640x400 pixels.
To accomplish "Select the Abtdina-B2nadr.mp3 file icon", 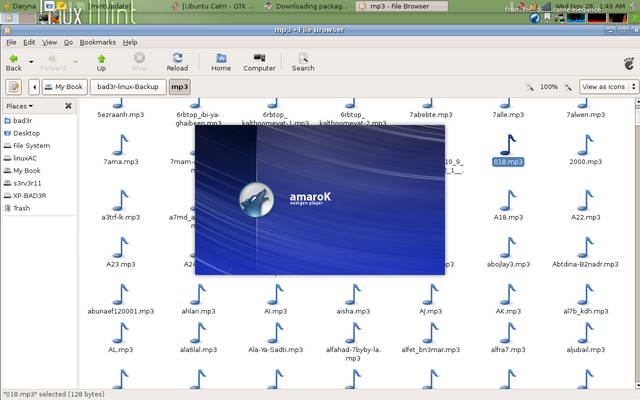I will [x=585, y=248].
